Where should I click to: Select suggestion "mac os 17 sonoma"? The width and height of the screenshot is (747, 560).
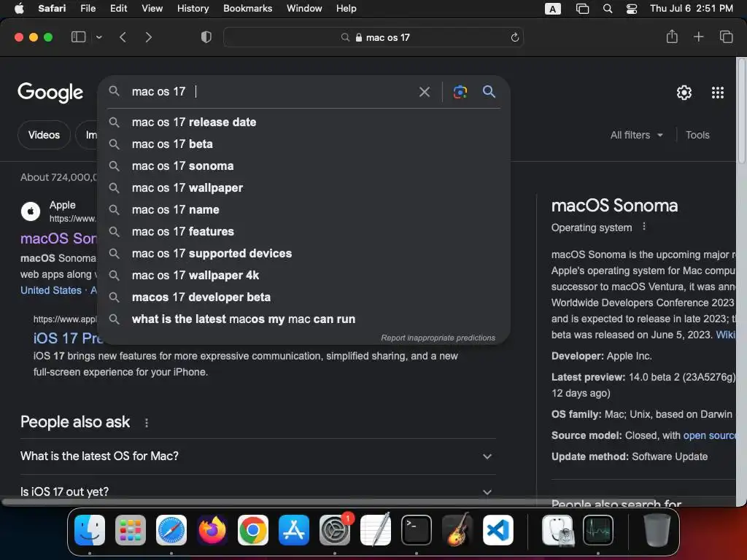pyautogui.click(x=303, y=166)
